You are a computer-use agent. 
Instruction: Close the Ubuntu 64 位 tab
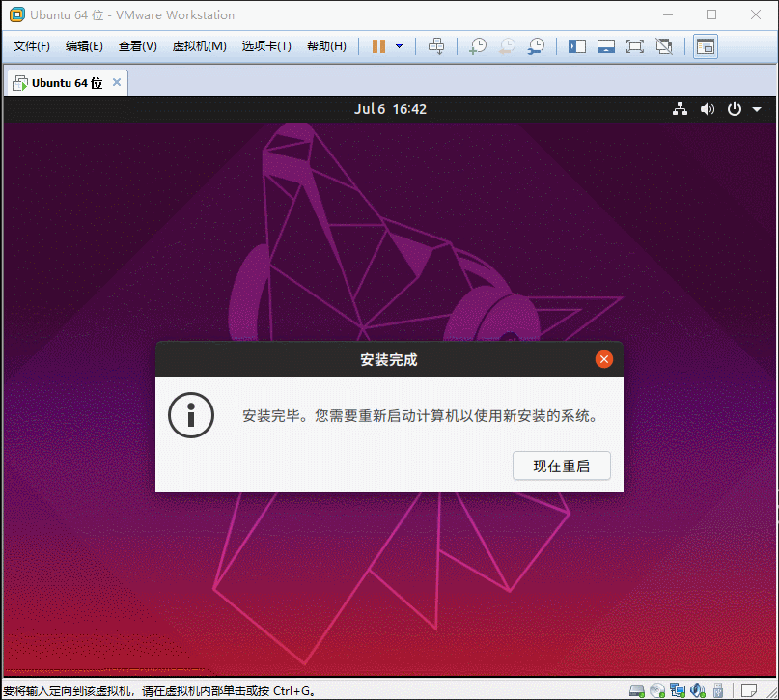coord(117,82)
